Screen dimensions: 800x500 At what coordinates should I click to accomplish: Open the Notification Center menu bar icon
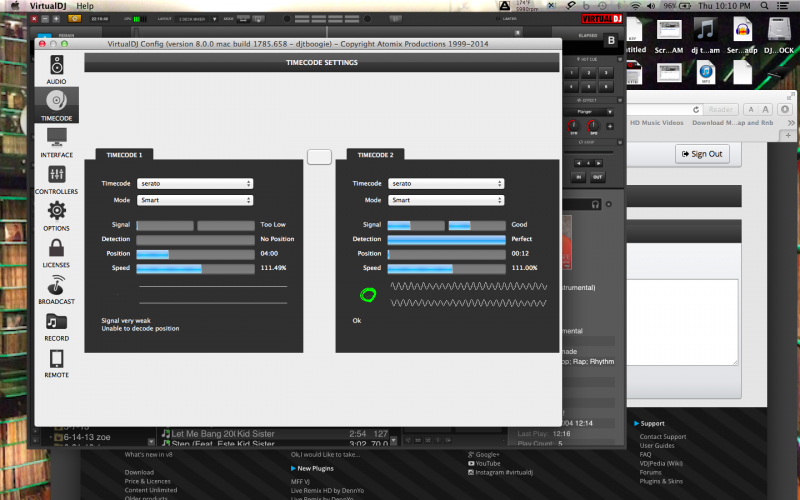pyautogui.click(x=783, y=6)
